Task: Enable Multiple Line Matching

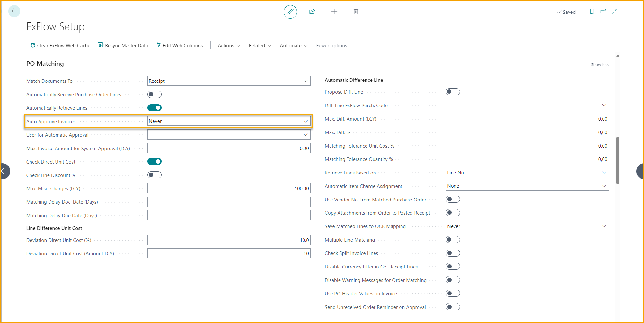Action: pos(453,240)
